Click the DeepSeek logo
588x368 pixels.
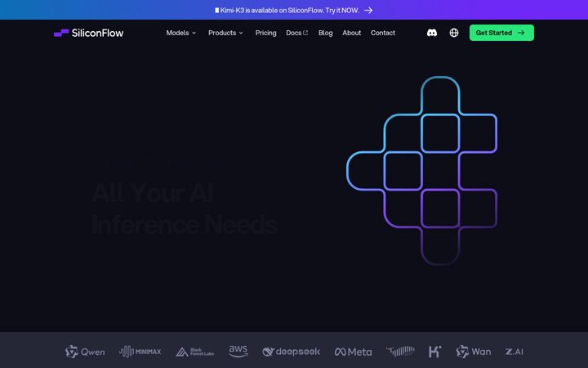coord(291,352)
